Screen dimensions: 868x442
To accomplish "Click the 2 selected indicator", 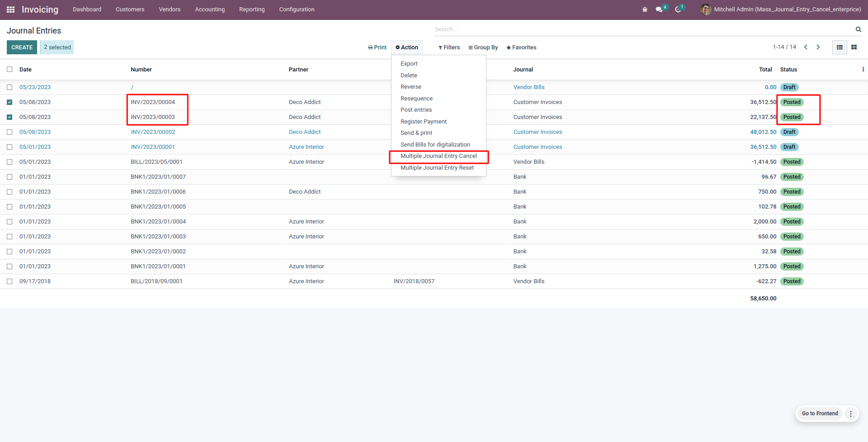I will (57, 48).
